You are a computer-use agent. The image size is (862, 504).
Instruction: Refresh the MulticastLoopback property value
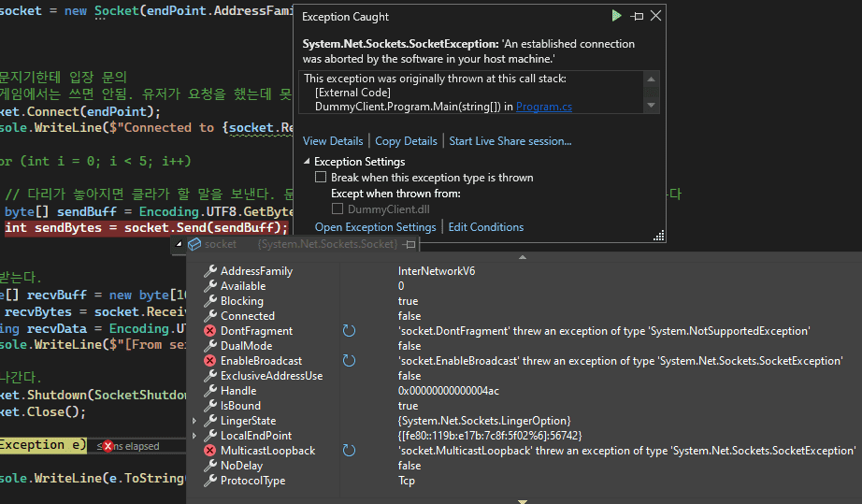[x=349, y=451]
